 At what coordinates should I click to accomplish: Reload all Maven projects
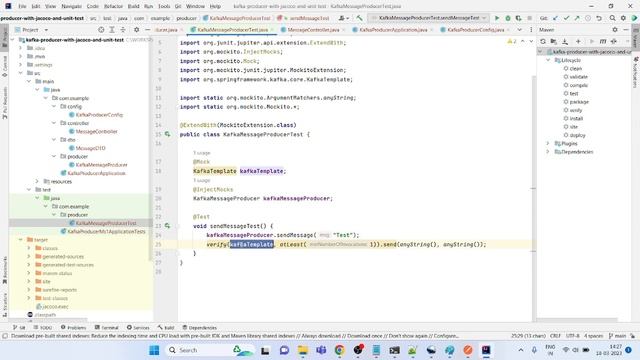point(543,41)
